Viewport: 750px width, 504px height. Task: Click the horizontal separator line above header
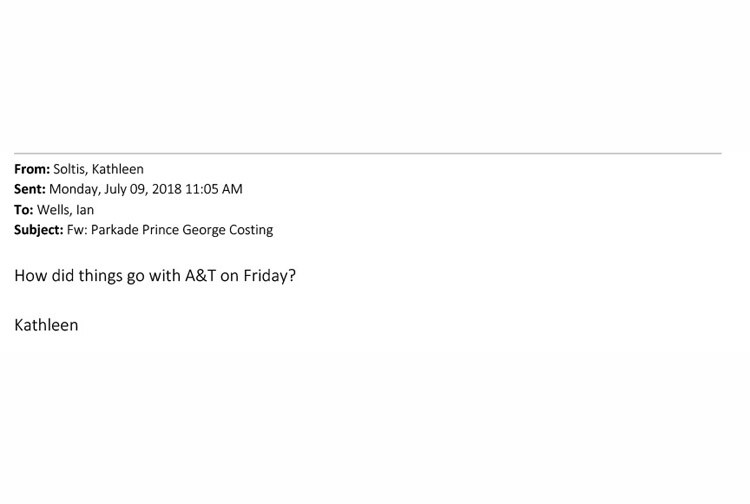367,153
